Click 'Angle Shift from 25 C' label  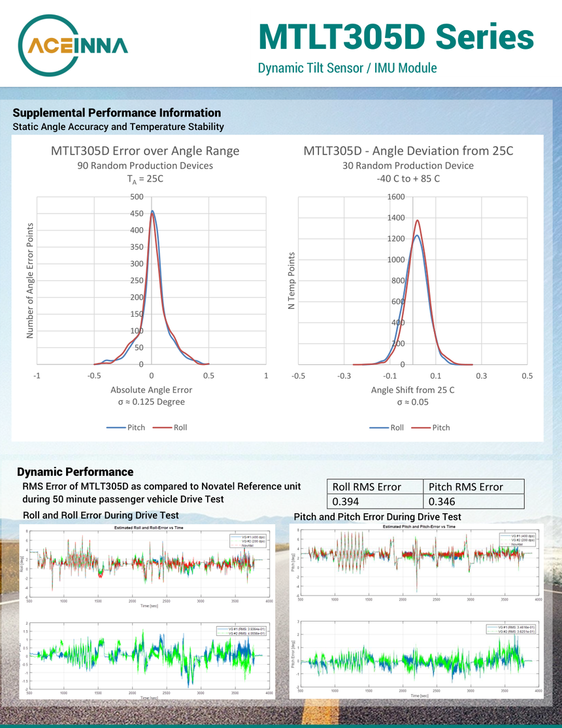(413, 390)
